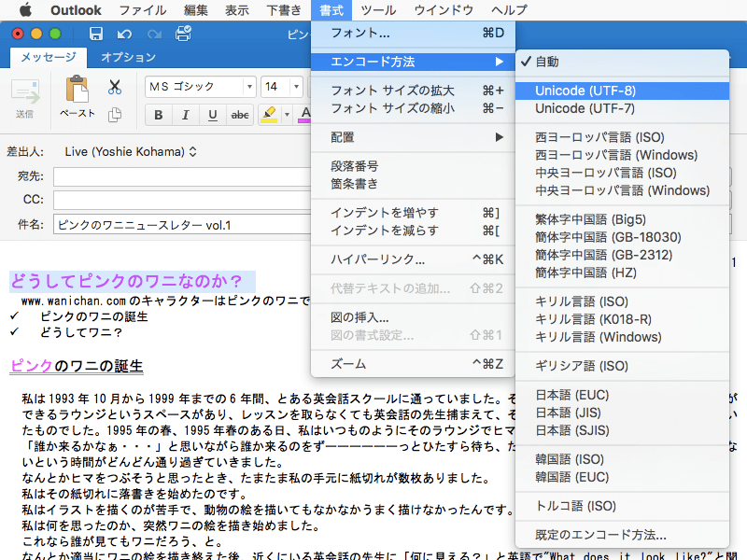Switch to the オプション tab

tap(128, 57)
